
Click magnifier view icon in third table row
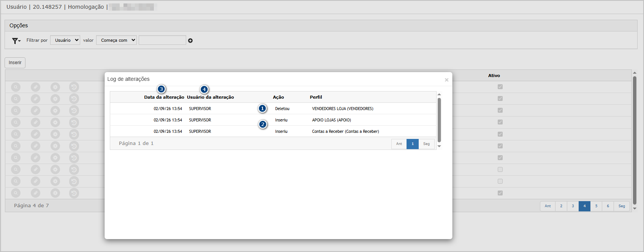[16, 110]
